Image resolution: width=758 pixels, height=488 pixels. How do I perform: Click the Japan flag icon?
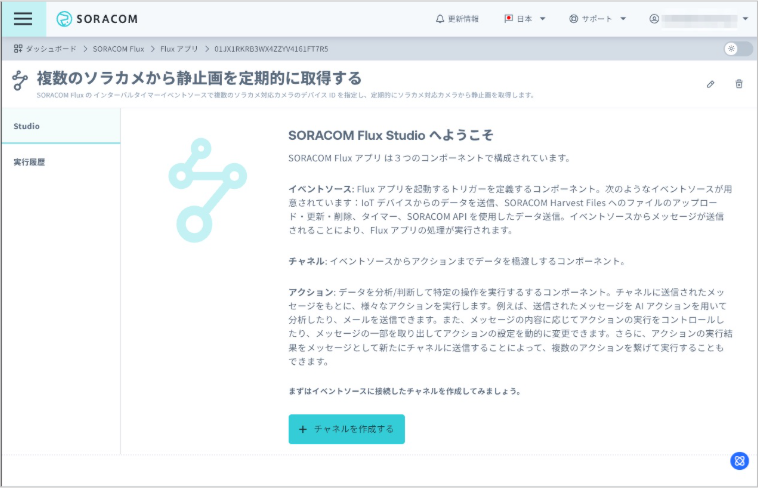pyautogui.click(x=509, y=18)
